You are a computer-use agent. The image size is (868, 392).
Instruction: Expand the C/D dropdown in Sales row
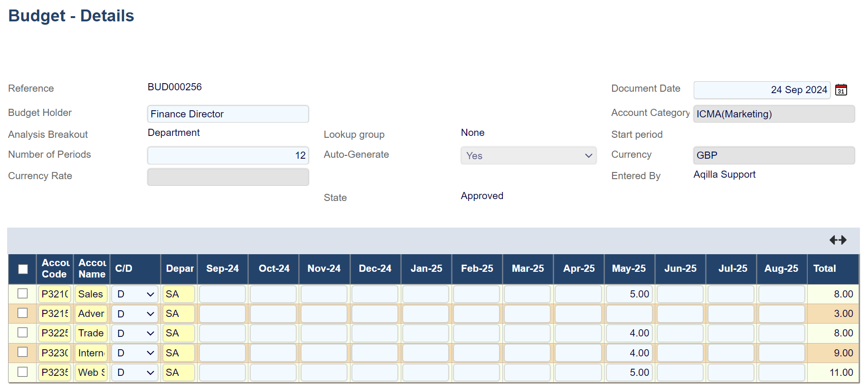(x=135, y=294)
